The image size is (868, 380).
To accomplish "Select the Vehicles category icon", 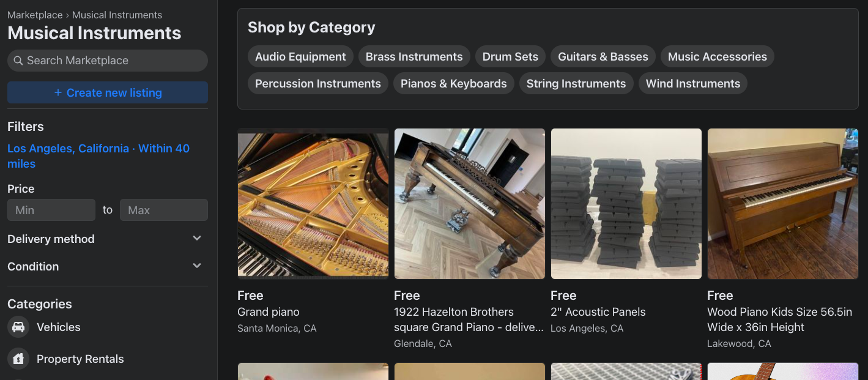I will click(x=18, y=327).
